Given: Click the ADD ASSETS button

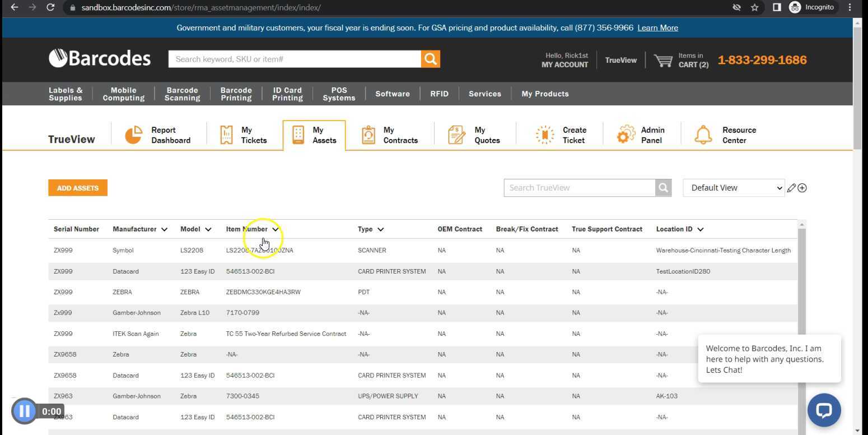Looking at the screenshot, I should click(x=78, y=188).
